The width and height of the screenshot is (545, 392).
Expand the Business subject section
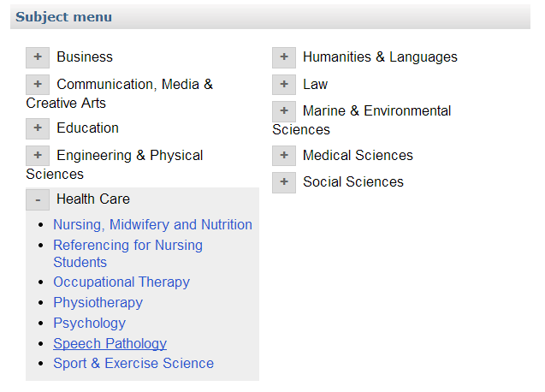tap(38, 57)
